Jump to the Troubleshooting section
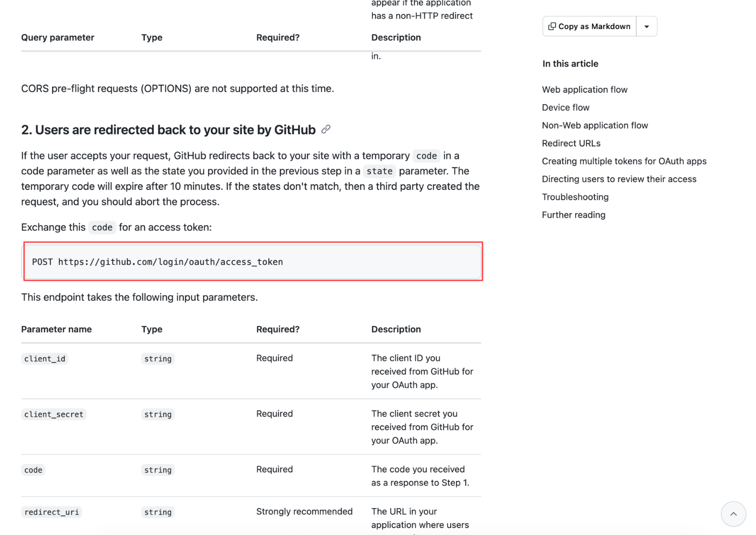Viewport: 756px width, 535px height. pyautogui.click(x=575, y=197)
